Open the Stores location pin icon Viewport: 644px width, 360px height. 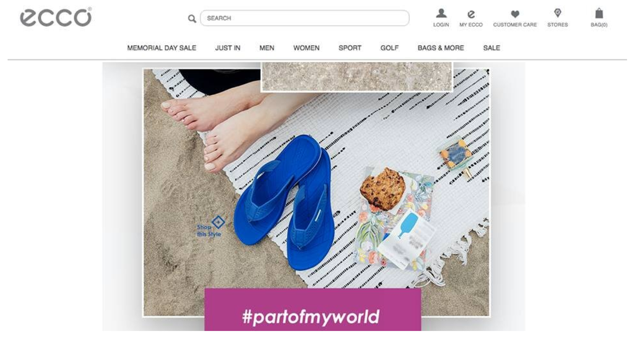(x=557, y=13)
